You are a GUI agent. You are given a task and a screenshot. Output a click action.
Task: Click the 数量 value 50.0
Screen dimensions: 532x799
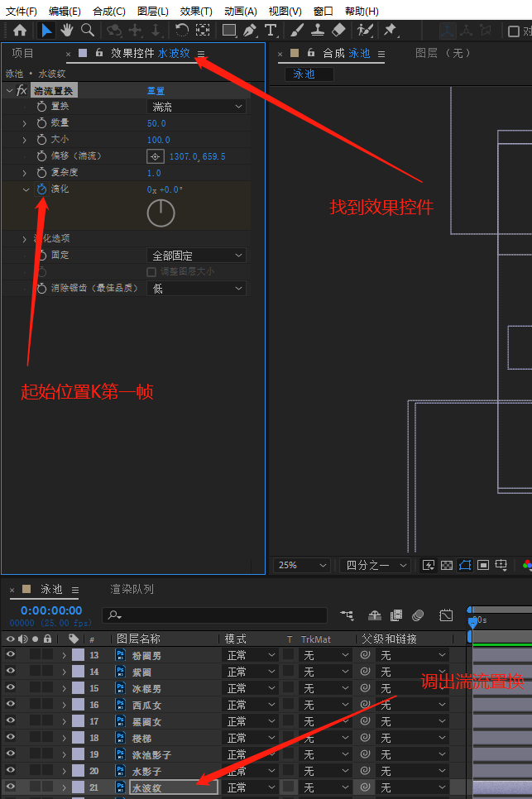pos(156,123)
